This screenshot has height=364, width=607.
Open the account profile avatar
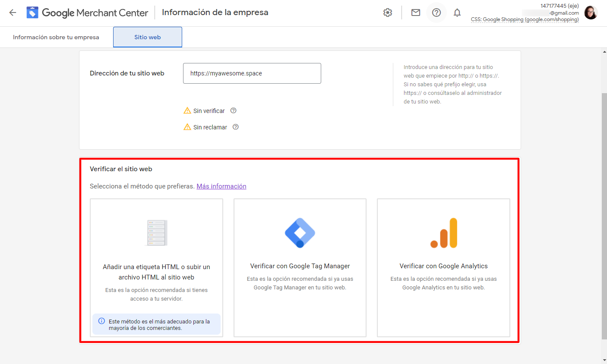pos(591,13)
